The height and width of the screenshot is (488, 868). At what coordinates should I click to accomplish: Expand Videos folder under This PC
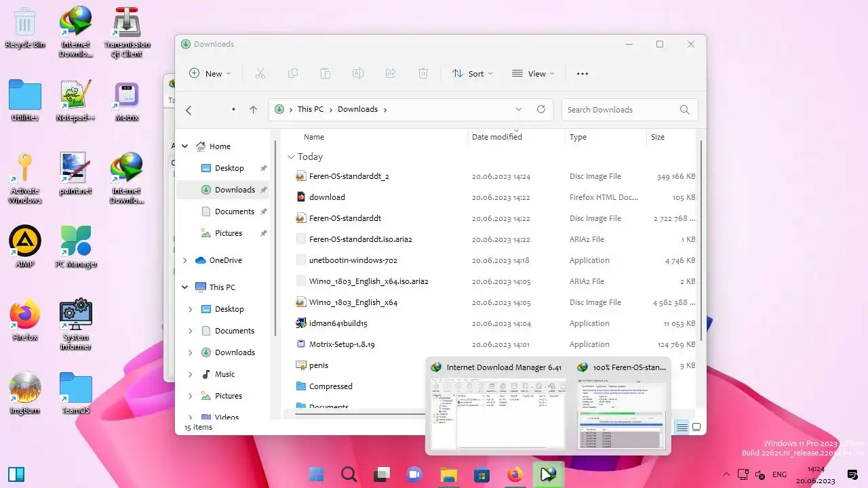tap(191, 417)
